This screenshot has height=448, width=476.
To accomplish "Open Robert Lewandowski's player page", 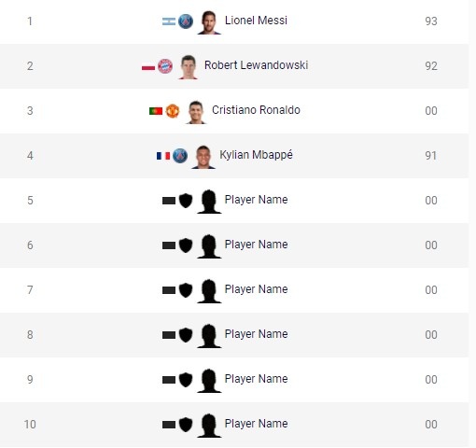I will (257, 65).
